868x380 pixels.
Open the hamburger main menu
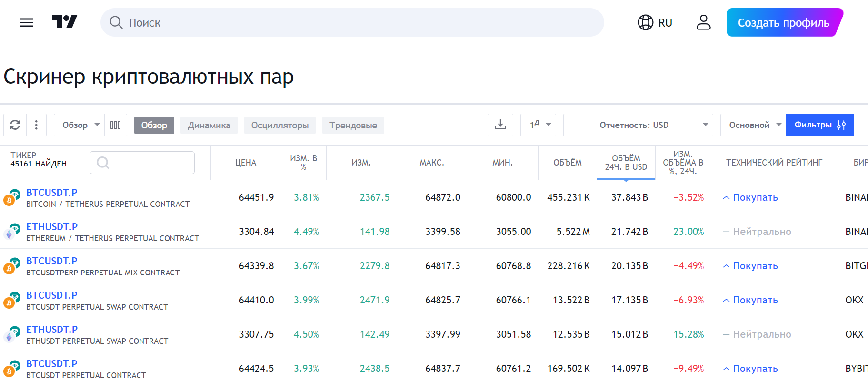26,22
